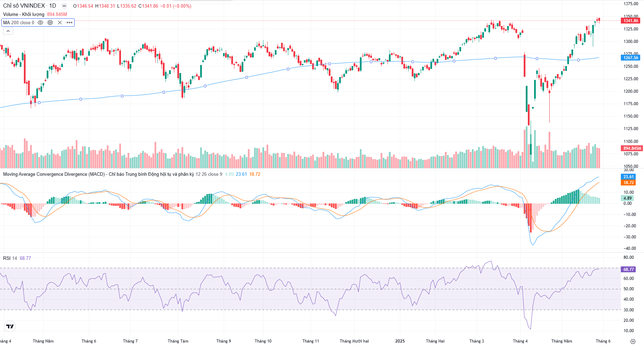This screenshot has height=346, width=644.
Task: Open chart scale settings gear on time axis
Action: [633, 341]
